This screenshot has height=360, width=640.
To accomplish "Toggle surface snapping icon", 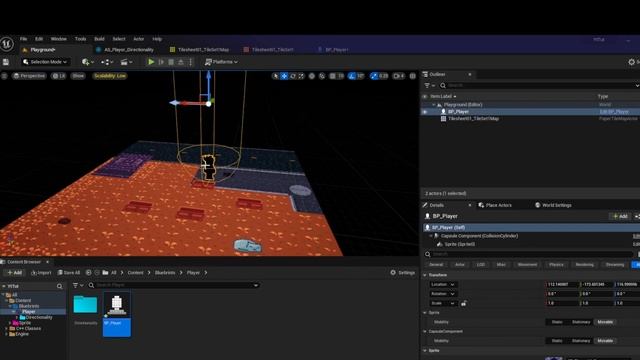I will [x=322, y=76].
